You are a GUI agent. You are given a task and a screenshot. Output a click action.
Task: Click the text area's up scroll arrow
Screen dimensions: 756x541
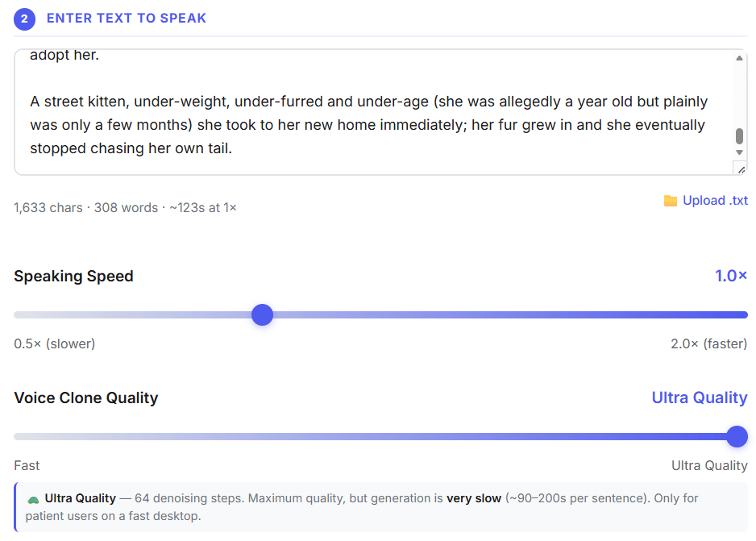(739, 58)
